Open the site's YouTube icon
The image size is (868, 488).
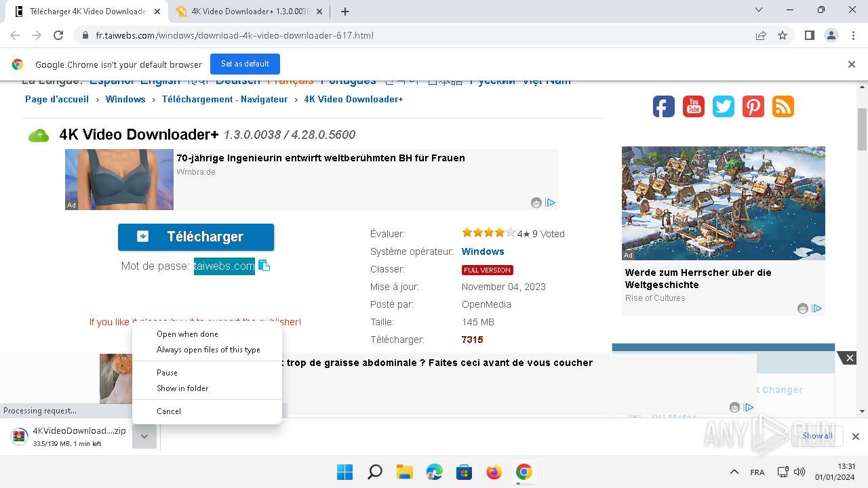[x=694, y=106]
